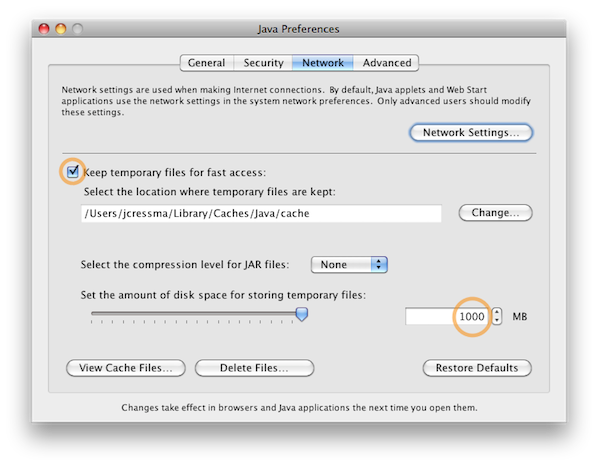
Task: Click Delete Files... button
Action: (x=254, y=368)
